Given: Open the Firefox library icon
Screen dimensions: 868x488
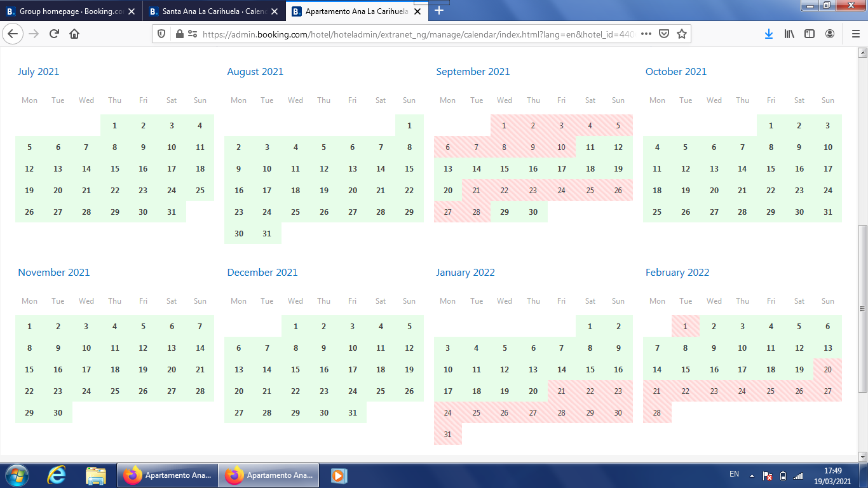Looking at the screenshot, I should (789, 34).
